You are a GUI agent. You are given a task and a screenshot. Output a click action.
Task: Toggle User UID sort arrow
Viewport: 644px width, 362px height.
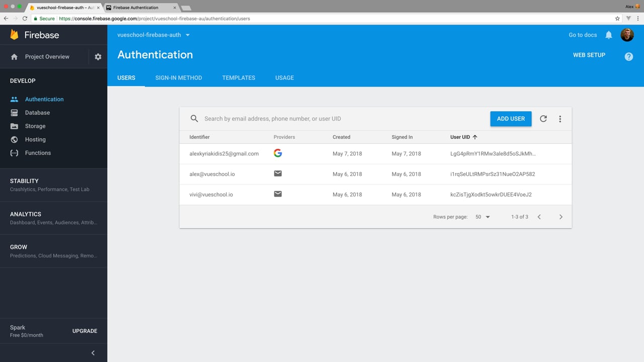[x=475, y=137]
